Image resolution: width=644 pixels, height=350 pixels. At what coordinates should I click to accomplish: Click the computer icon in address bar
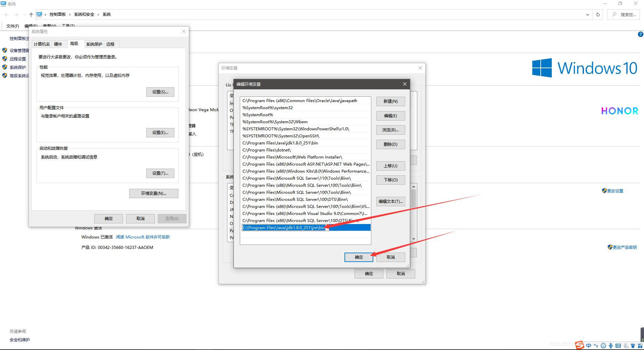[39, 14]
